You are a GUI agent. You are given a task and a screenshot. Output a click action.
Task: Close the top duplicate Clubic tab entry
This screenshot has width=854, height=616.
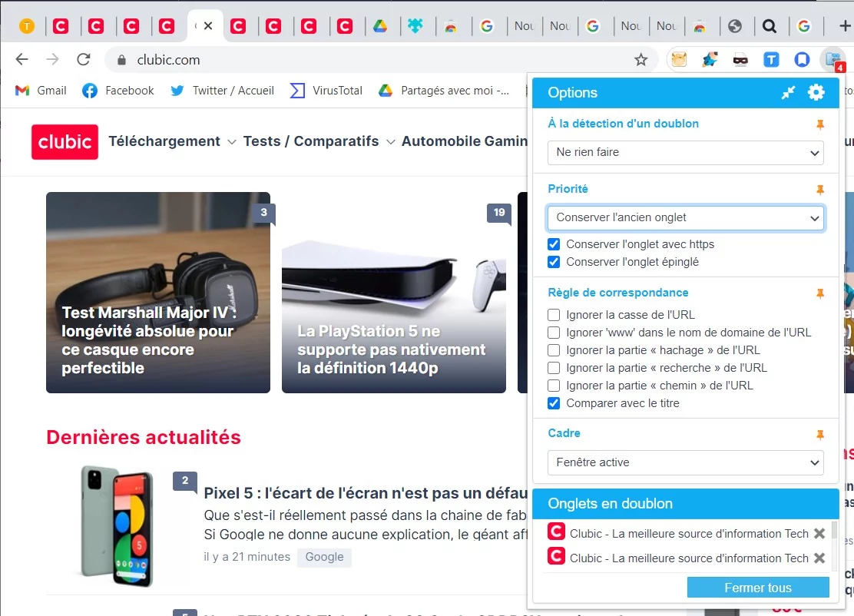(x=819, y=534)
